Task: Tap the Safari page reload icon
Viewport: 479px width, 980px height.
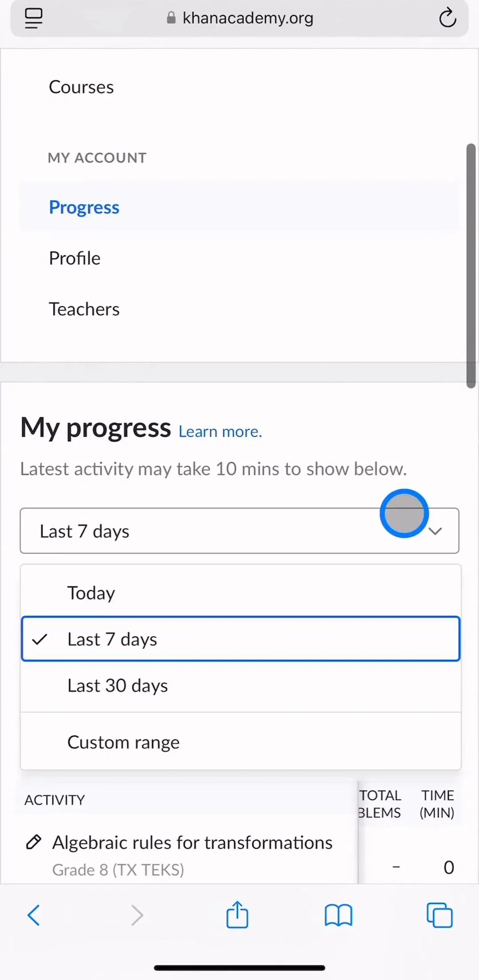Action: [448, 18]
